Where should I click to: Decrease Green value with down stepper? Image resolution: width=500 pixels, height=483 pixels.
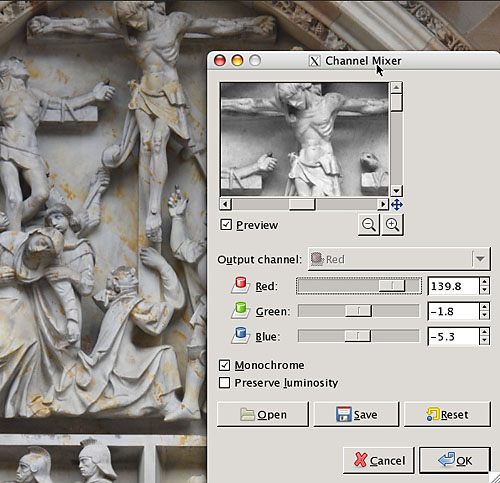click(484, 315)
